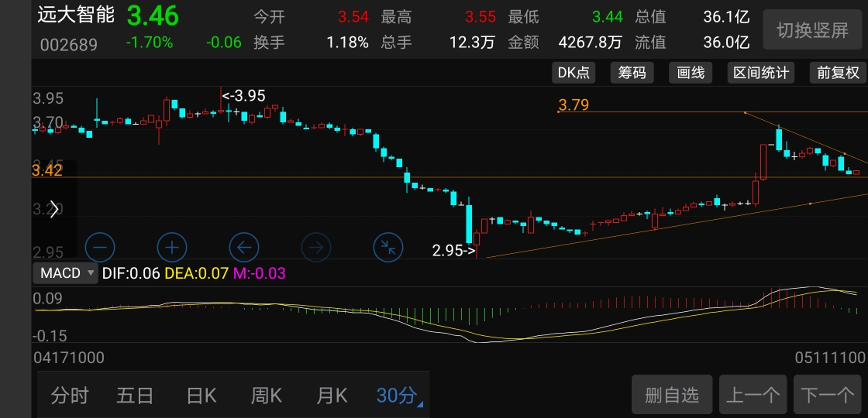The height and width of the screenshot is (418, 868).
Task: Go to next stock with 下一个
Action: click(828, 395)
